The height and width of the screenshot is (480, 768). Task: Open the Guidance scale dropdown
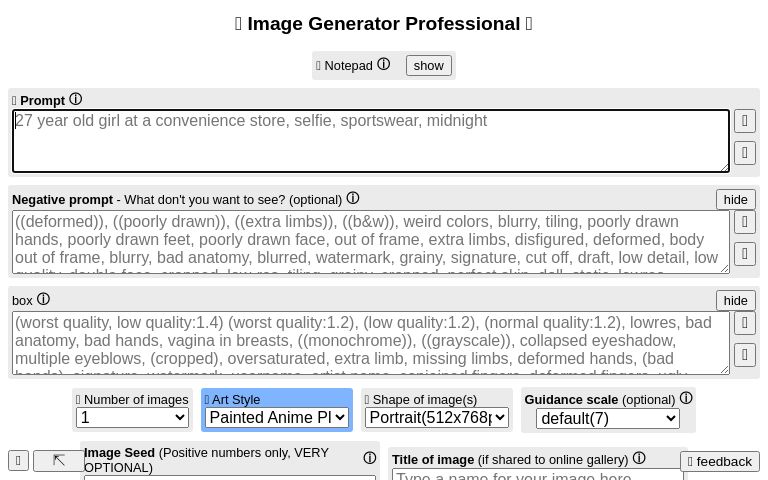607,418
